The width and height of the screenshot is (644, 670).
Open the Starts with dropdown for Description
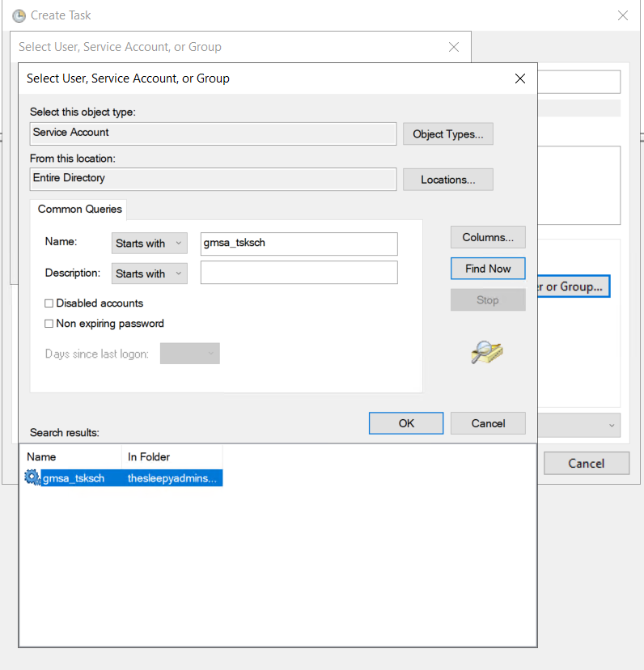149,274
